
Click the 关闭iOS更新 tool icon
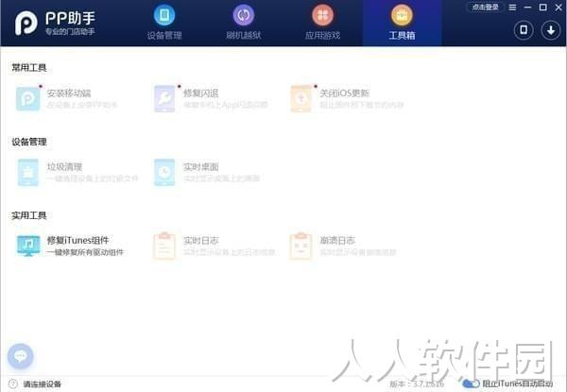click(301, 98)
